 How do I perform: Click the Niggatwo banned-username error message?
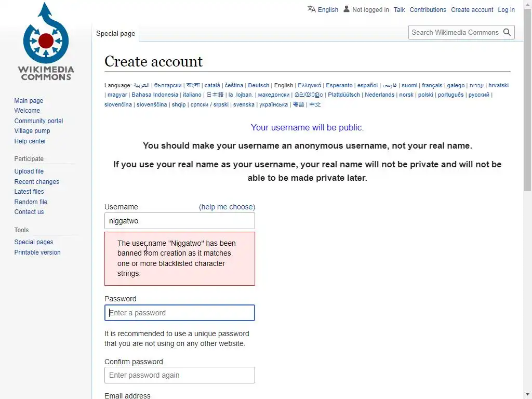pyautogui.click(x=179, y=259)
